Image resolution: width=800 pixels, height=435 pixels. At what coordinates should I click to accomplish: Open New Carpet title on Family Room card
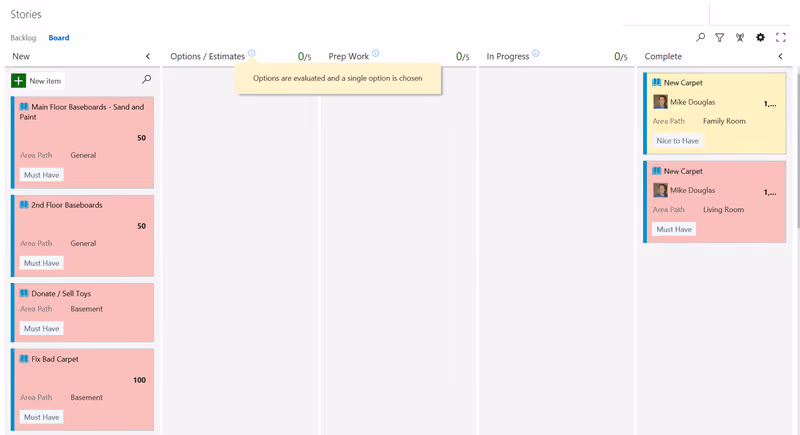(683, 83)
